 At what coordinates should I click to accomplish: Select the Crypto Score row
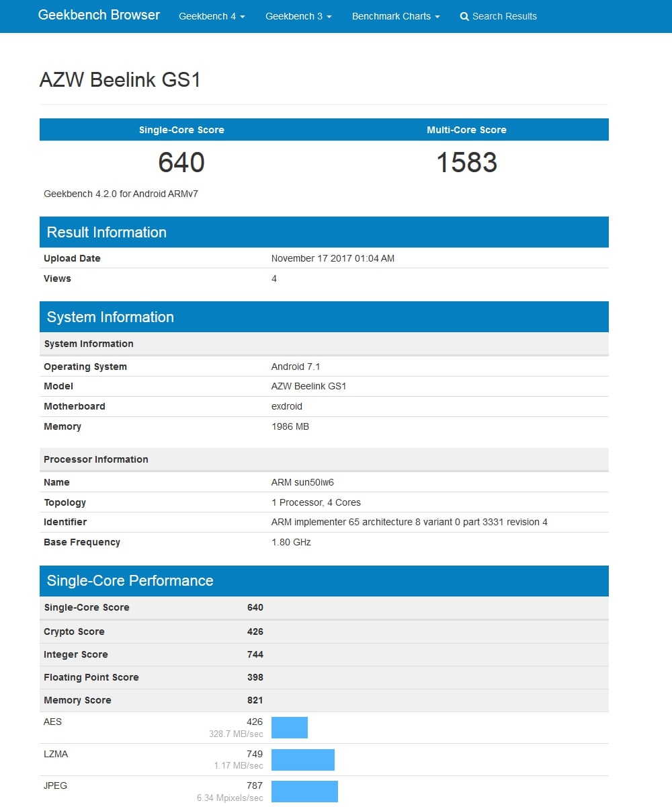point(74,631)
